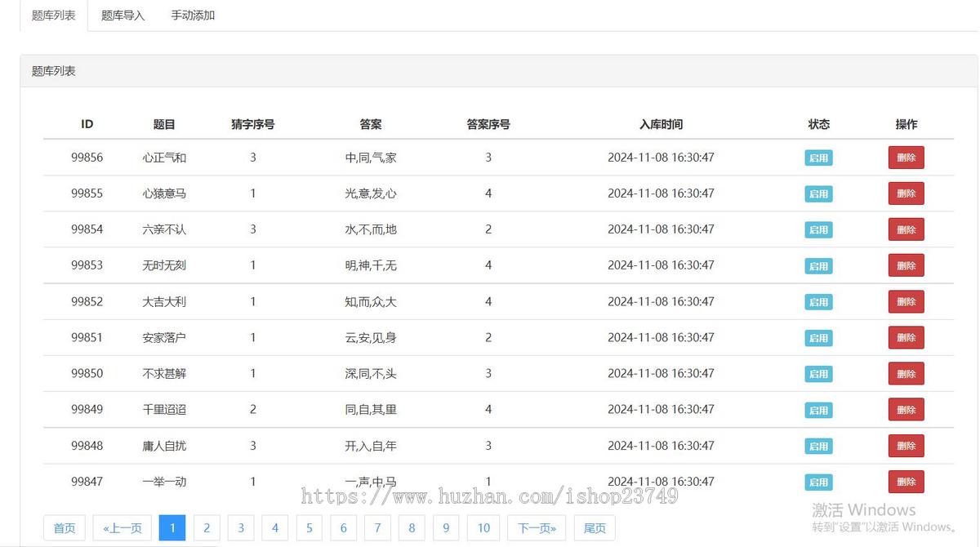
Task: Go to page 6
Action: click(343, 528)
